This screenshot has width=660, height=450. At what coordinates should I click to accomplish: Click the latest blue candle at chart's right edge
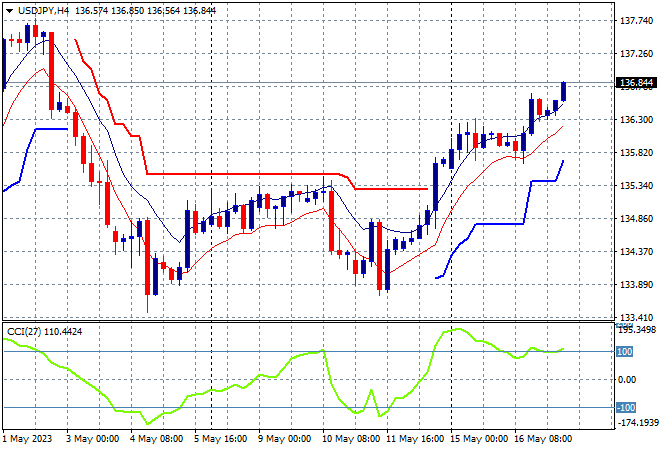pyautogui.click(x=563, y=91)
